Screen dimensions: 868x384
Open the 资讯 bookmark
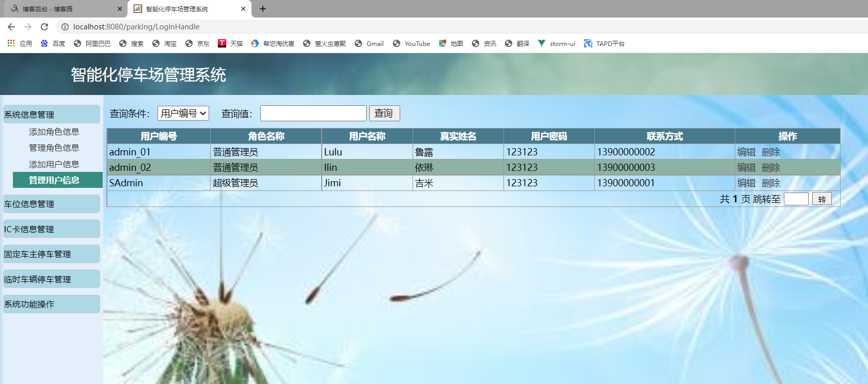484,44
